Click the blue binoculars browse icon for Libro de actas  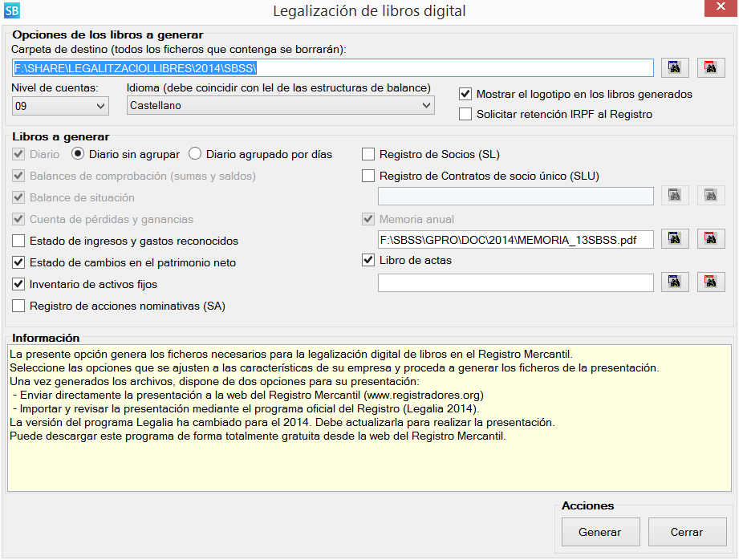[675, 282]
